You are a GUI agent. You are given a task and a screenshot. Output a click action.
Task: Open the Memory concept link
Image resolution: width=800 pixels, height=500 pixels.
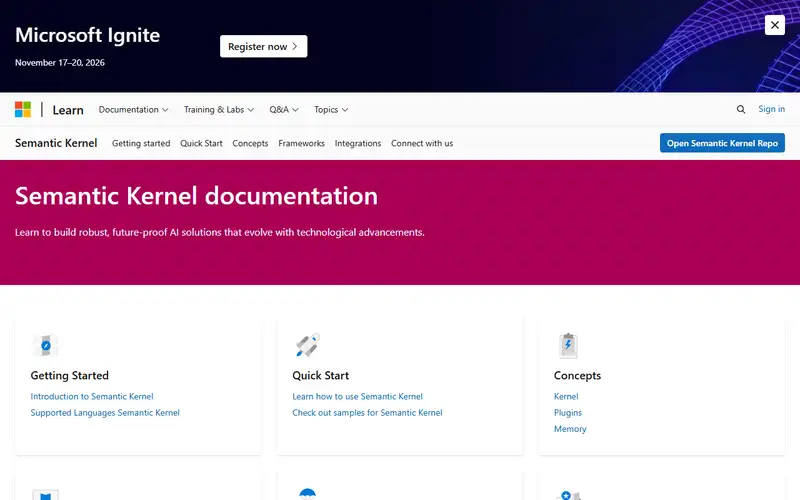[x=570, y=429]
